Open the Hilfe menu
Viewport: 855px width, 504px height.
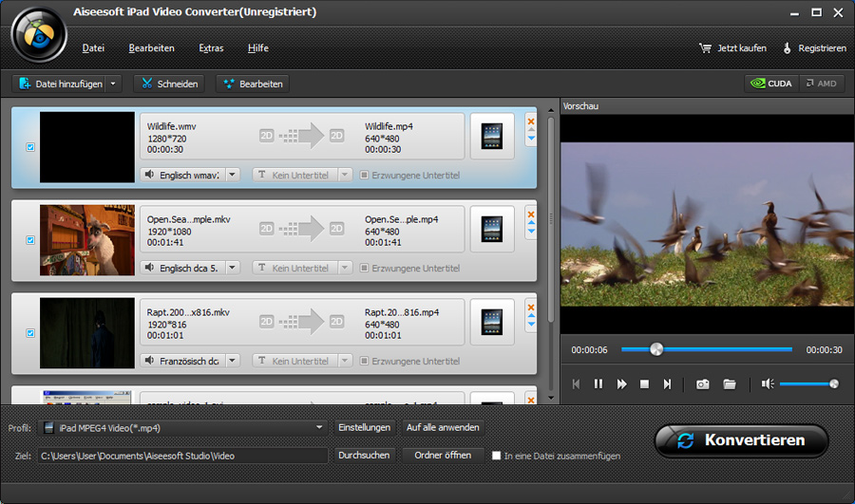point(257,48)
